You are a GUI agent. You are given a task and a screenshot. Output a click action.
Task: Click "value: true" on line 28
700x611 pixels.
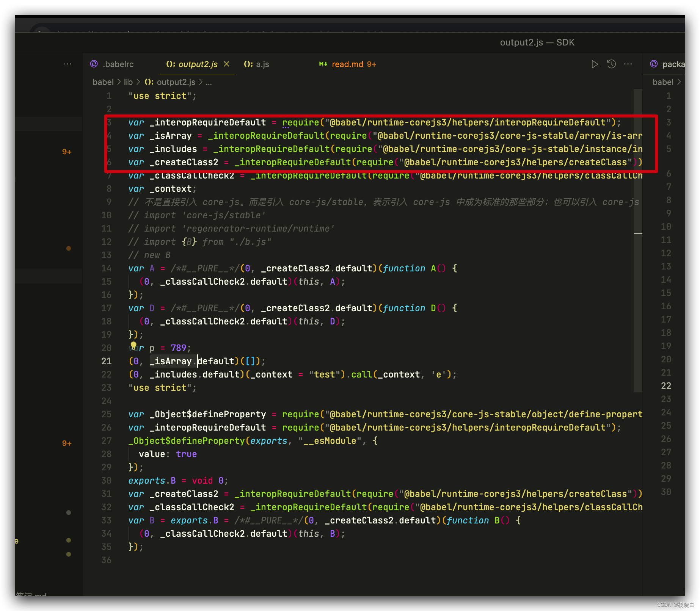168,454
